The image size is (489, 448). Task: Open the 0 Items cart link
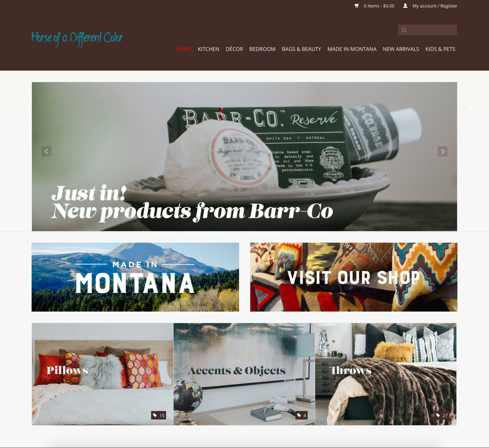pyautogui.click(x=379, y=6)
